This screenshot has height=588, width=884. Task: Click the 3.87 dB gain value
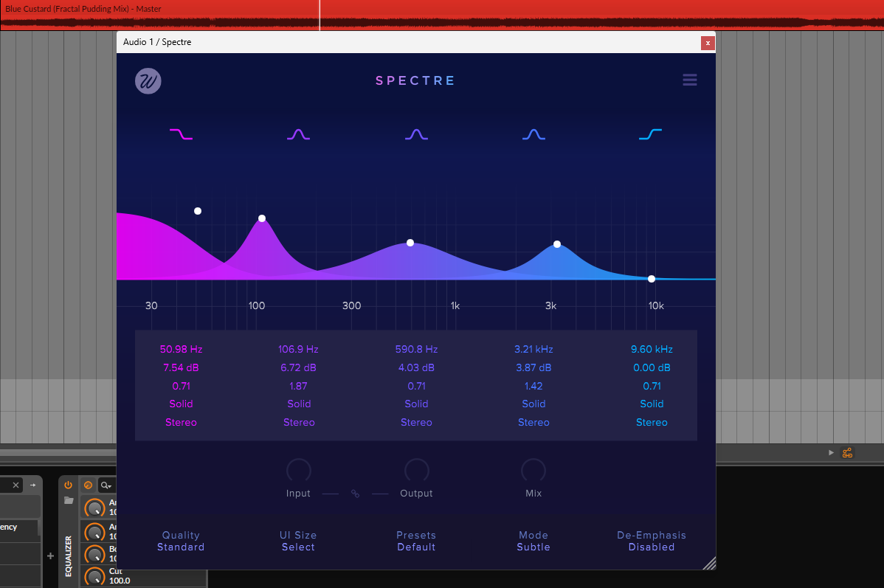click(533, 367)
